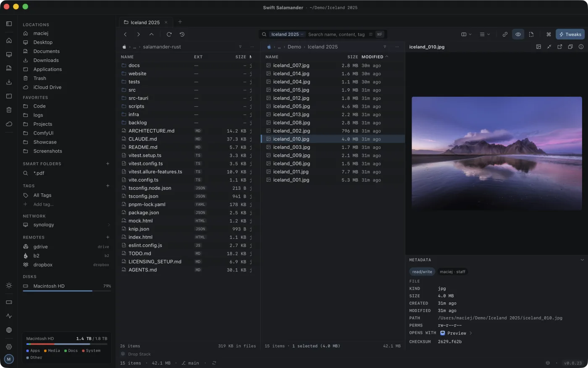Click the Macintosh HD storage breakdown bar
Image resolution: width=588 pixels, height=368 pixels.
coord(67,344)
